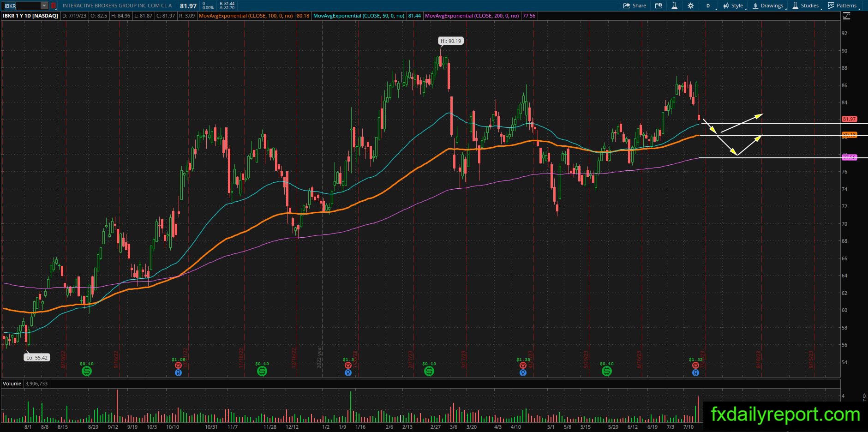This screenshot has width=868, height=432.
Task: Click the red earnings phone icon under $1.35
Action: pos(523,365)
